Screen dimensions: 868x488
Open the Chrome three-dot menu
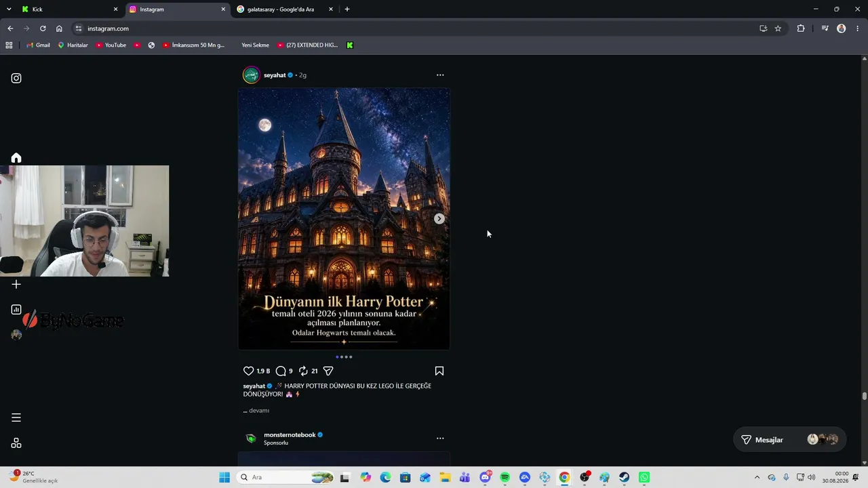point(858,28)
